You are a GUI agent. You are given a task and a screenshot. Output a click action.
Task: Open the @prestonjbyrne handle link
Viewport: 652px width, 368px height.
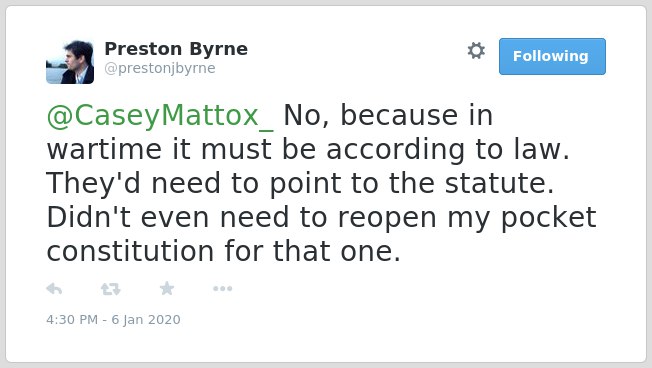point(160,68)
